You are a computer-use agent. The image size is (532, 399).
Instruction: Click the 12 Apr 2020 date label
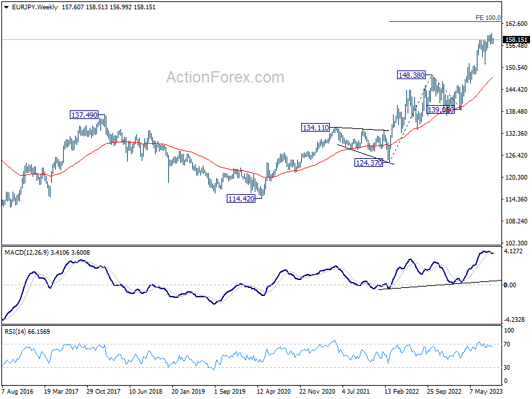[x=274, y=392]
